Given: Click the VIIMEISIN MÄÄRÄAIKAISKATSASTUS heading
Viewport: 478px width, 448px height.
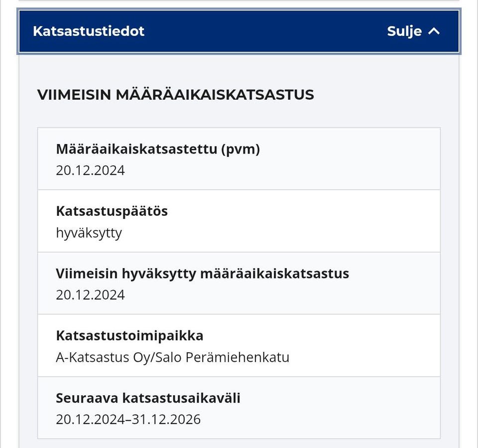Looking at the screenshot, I should (x=176, y=94).
